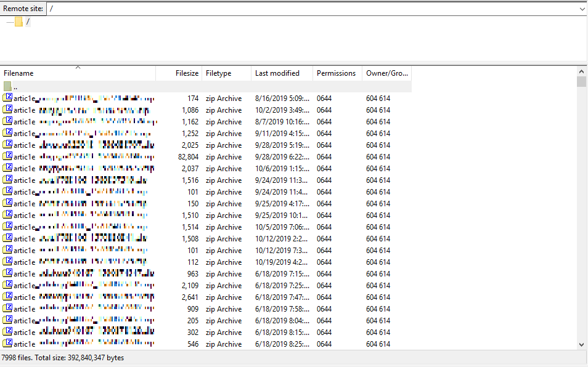Click the parent directory folder icon

tap(9, 86)
